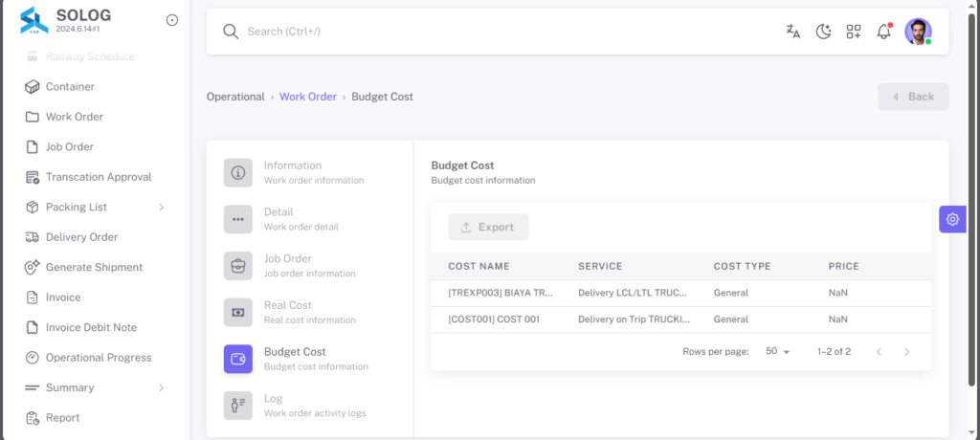Open the user avatar menu

[918, 32]
